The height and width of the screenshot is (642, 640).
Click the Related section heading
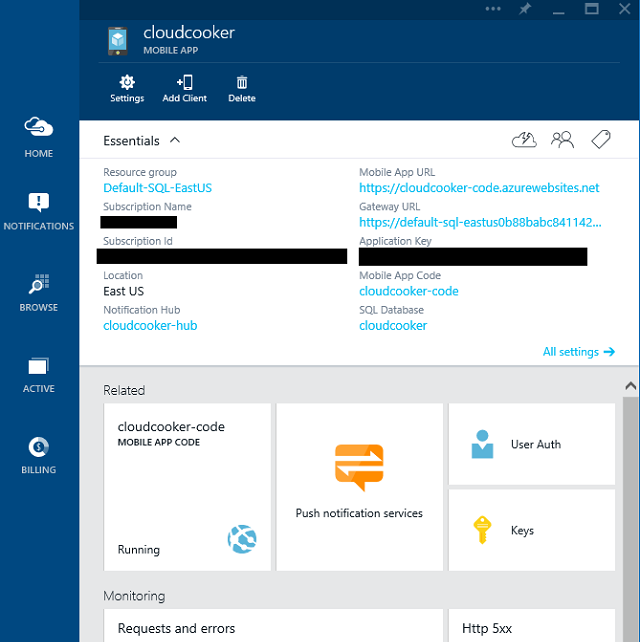[124, 390]
